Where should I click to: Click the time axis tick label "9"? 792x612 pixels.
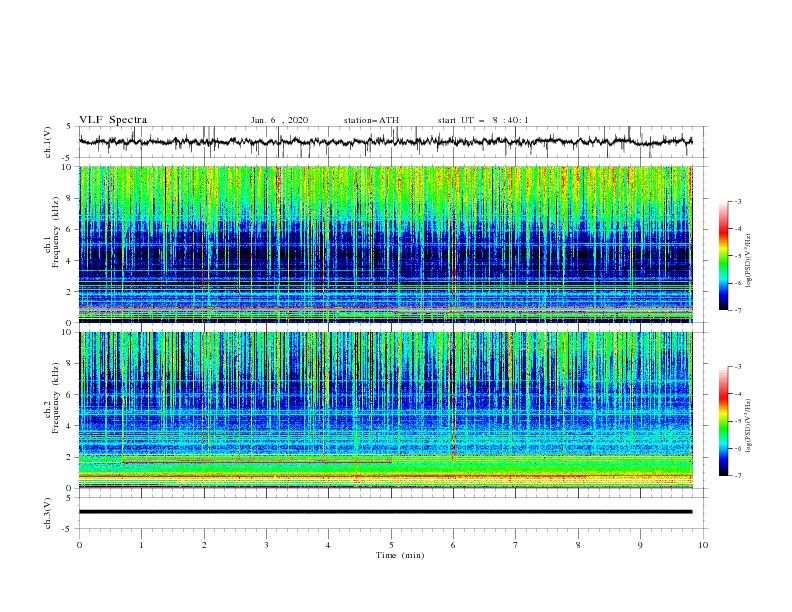640,545
